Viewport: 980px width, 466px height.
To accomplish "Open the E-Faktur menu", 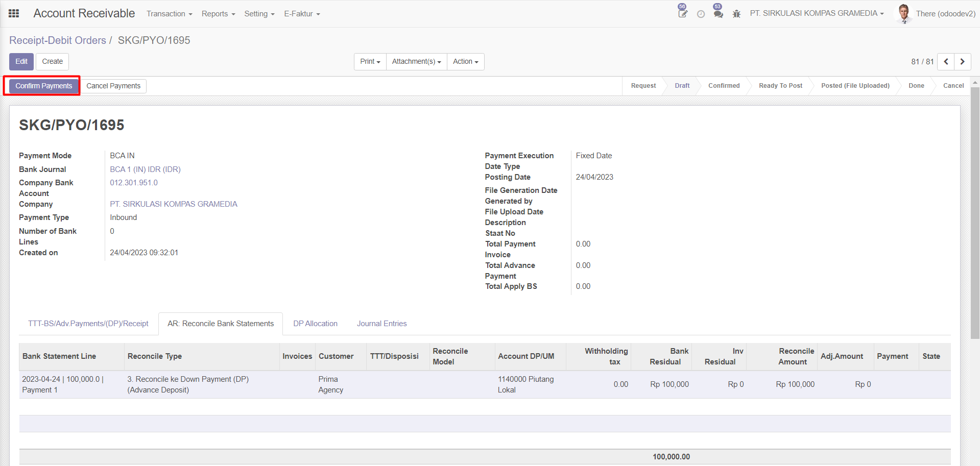I will 302,14.
